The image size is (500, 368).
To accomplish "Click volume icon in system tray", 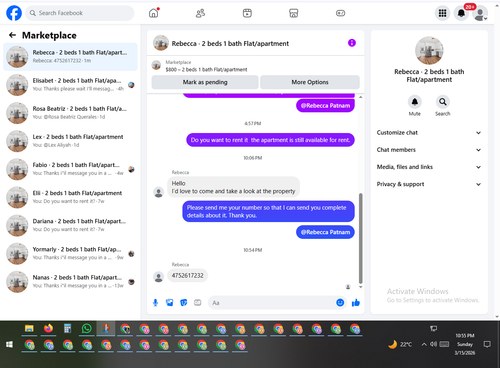I will point(433,344).
